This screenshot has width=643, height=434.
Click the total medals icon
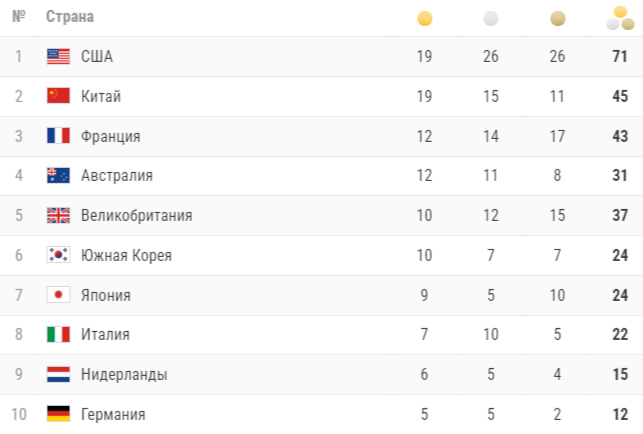[620, 18]
